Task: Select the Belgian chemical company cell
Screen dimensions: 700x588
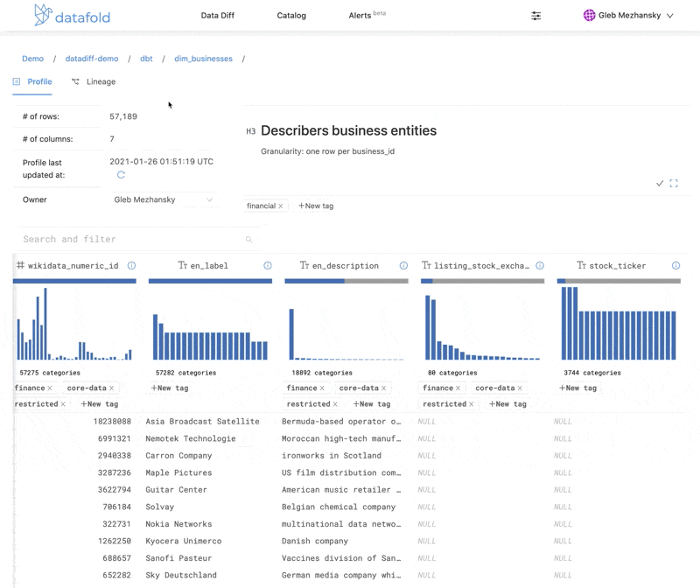Action: tap(339, 507)
